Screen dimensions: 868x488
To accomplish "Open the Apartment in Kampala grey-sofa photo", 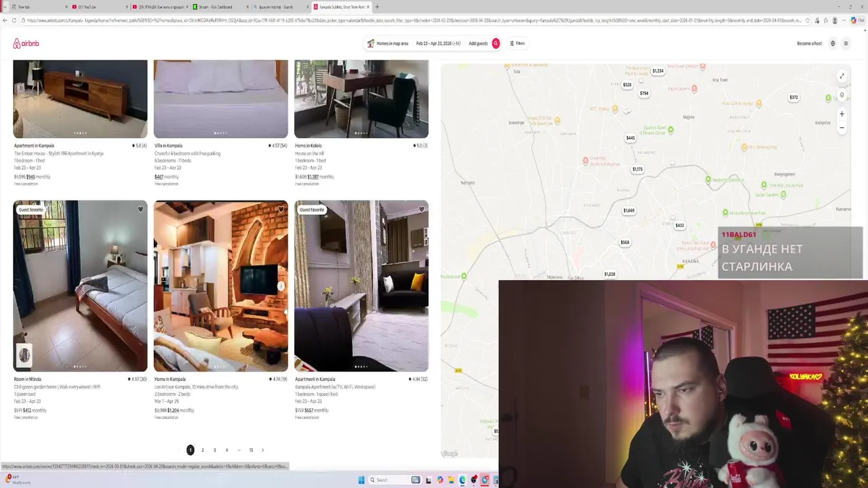I will tap(361, 286).
